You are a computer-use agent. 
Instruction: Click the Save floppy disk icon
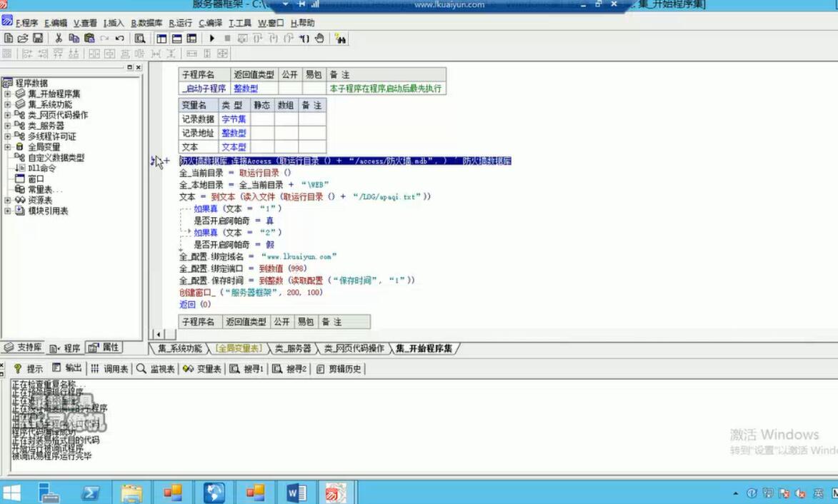click(x=37, y=39)
